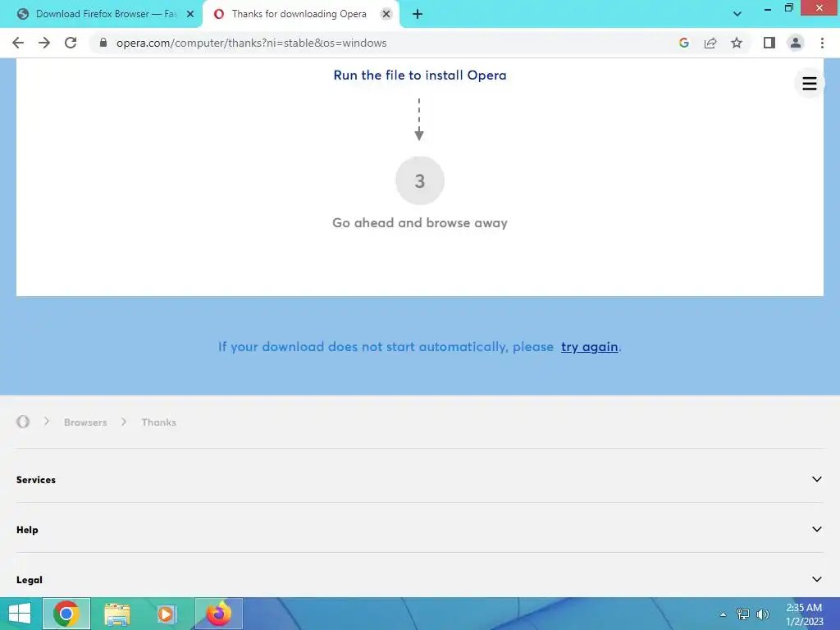840x630 pixels.
Task: Bookmark this page with the star
Action: [737, 43]
